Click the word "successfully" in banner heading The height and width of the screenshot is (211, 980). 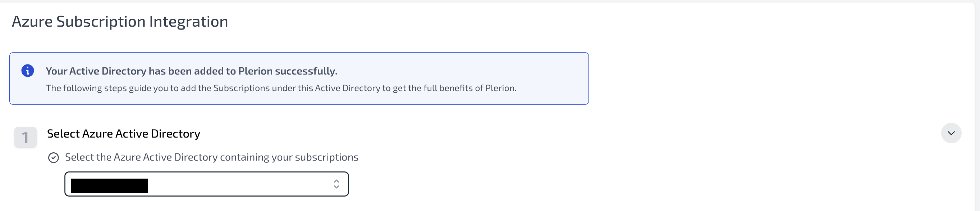coord(306,71)
